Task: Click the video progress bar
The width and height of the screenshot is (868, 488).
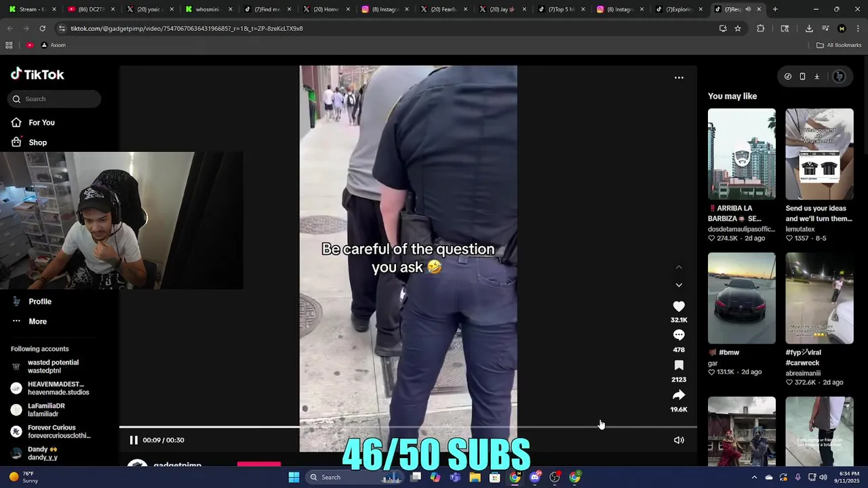Action: (408, 427)
